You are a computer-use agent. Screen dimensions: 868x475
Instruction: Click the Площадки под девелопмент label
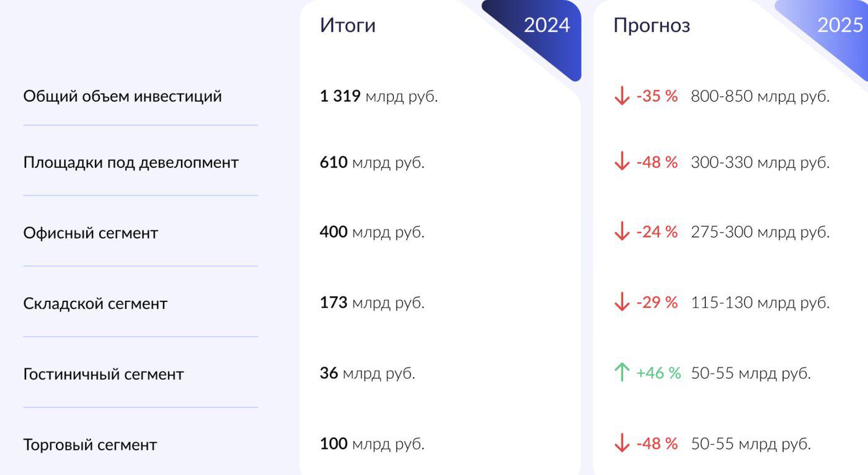click(131, 162)
